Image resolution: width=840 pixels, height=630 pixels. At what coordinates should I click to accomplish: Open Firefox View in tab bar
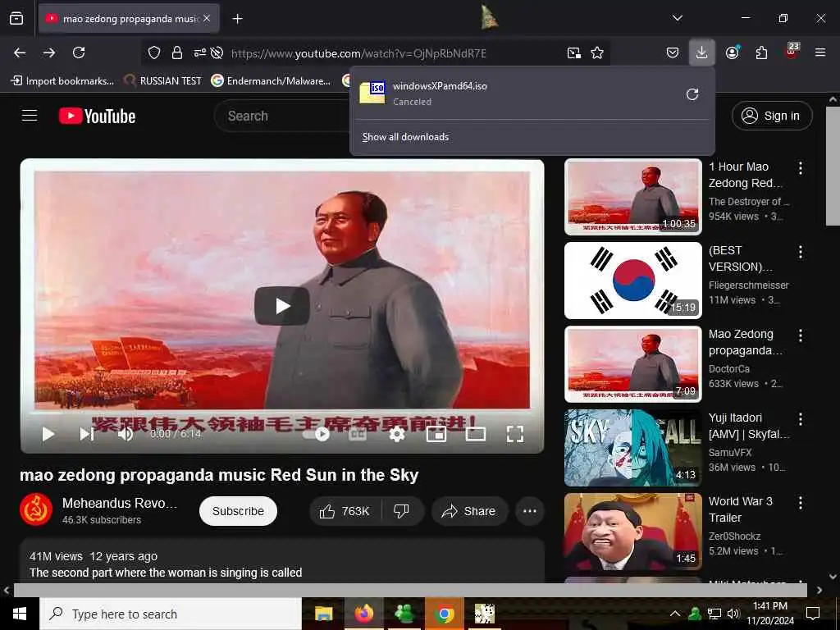pyautogui.click(x=16, y=18)
